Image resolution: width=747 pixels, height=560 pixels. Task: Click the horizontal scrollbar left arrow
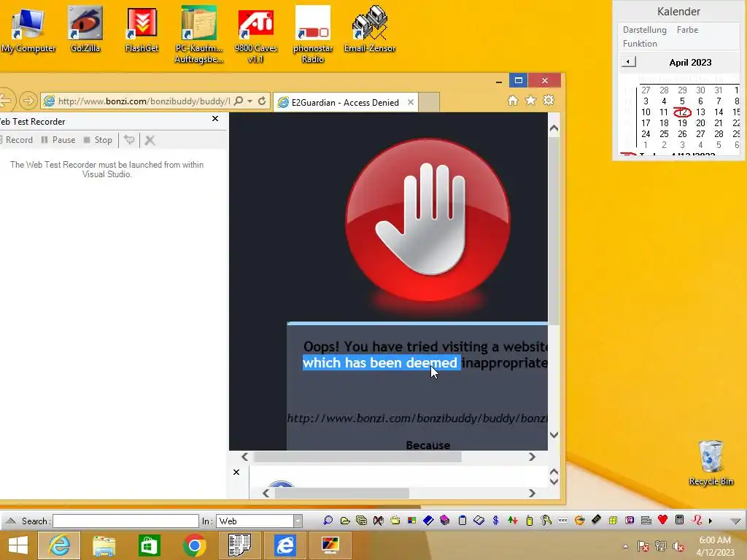[245, 456]
